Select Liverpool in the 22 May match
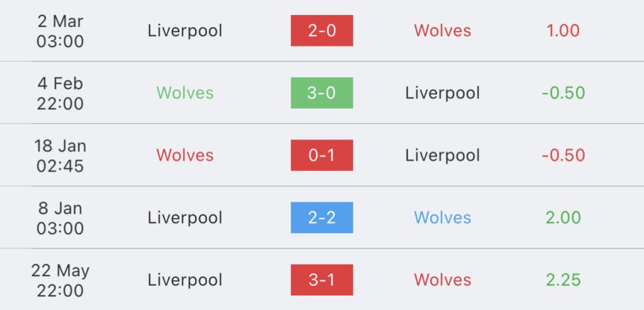This screenshot has height=310, width=644. pyautogui.click(x=185, y=280)
